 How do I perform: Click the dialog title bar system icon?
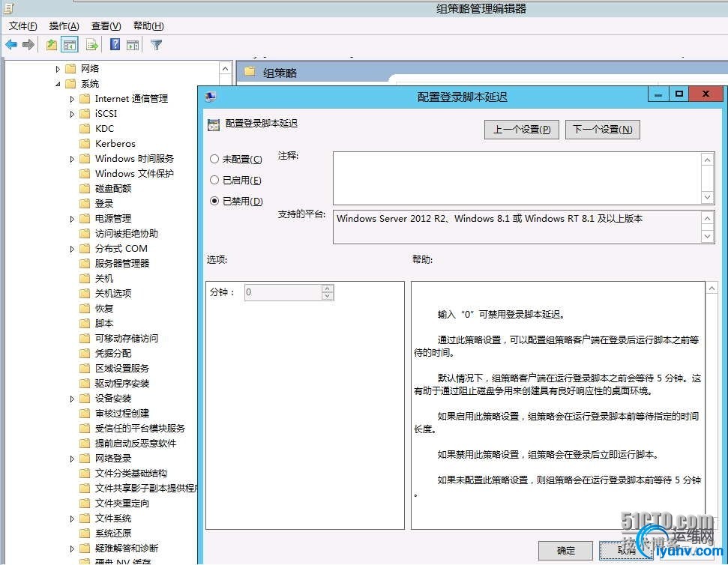[211, 97]
